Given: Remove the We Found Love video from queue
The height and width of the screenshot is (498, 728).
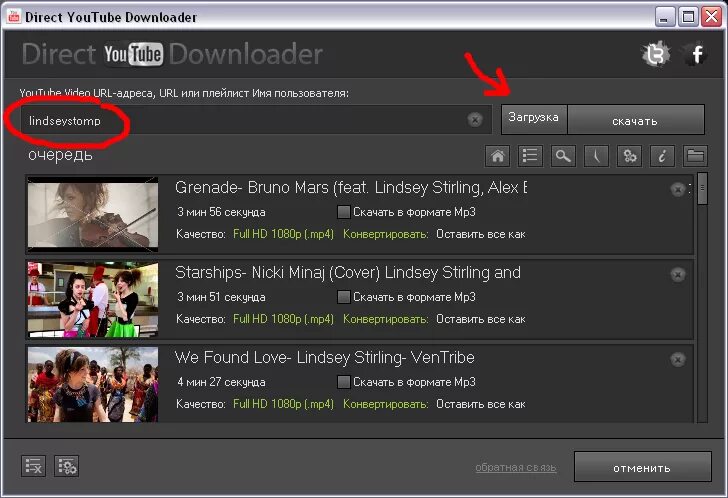Looking at the screenshot, I should coord(678,359).
